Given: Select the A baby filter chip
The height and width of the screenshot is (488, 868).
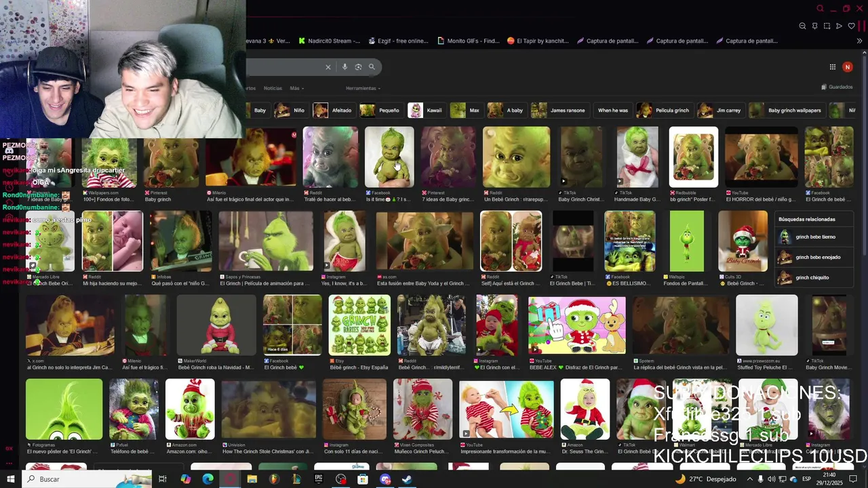Looking at the screenshot, I should pos(506,110).
